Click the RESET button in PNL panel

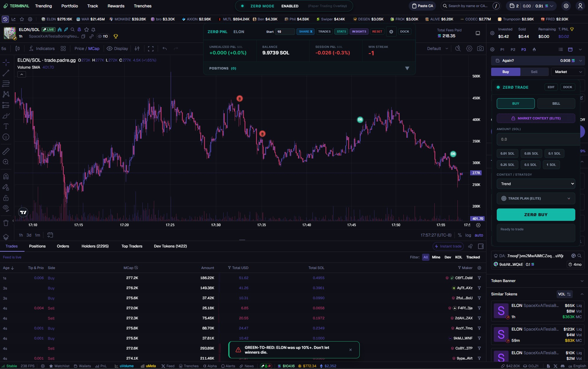pos(377,32)
